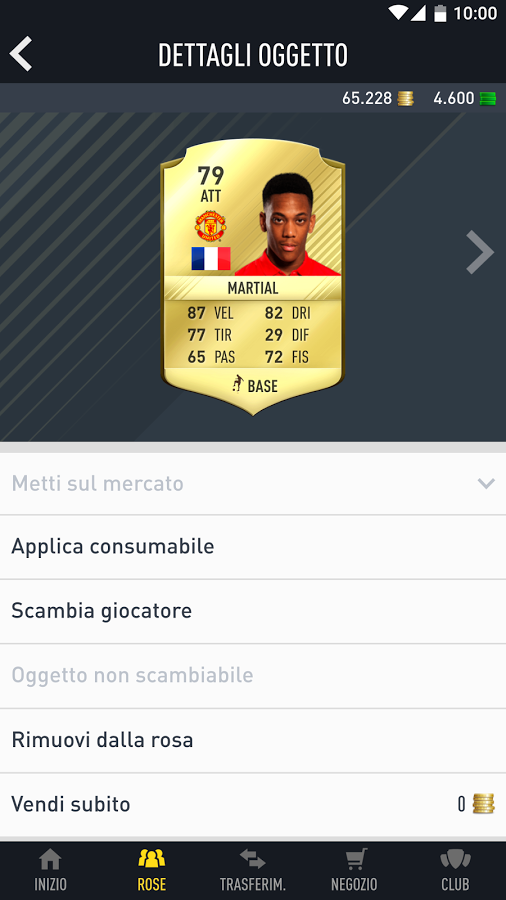Choose Vendi subito quick sell

(253, 805)
